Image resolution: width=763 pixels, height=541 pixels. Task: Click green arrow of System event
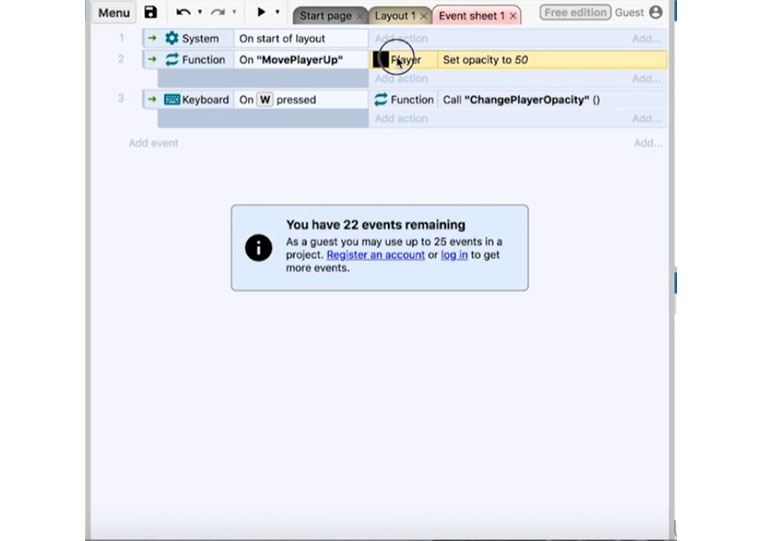[x=152, y=38]
